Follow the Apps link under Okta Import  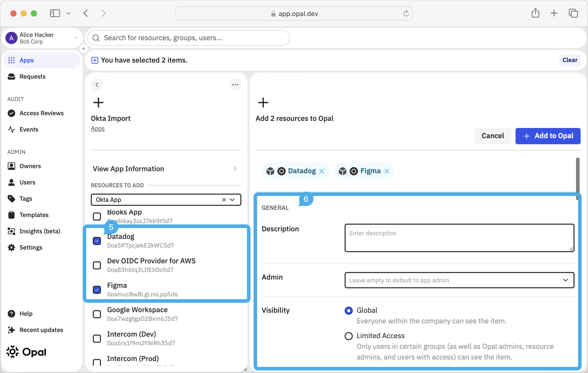[98, 129]
